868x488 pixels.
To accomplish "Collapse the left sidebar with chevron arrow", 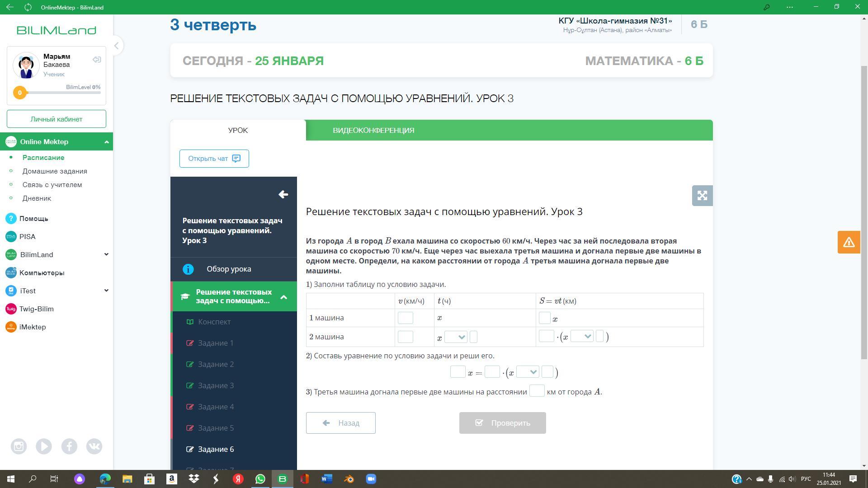I will [116, 46].
